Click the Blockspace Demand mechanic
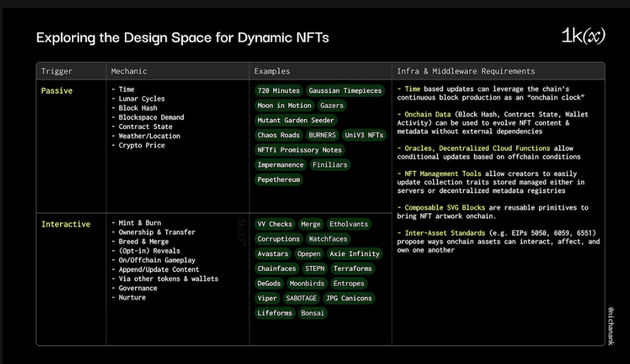The height and width of the screenshot is (364, 630). tap(151, 117)
